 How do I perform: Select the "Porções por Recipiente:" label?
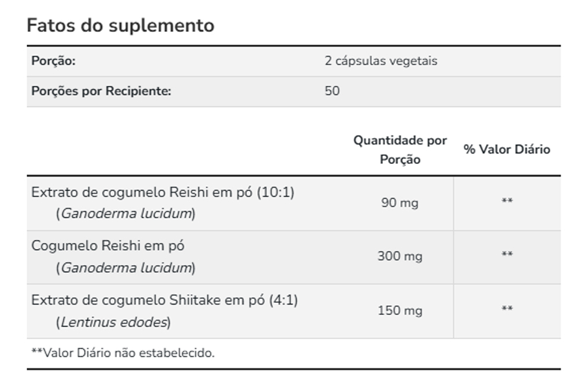[x=101, y=91]
